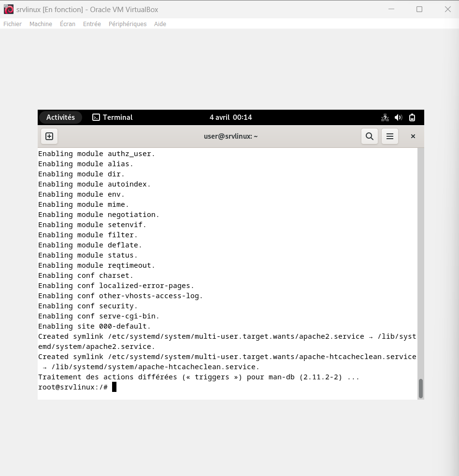The image size is (459, 476).
Task: Open the Périphériques menu
Action: point(128,24)
